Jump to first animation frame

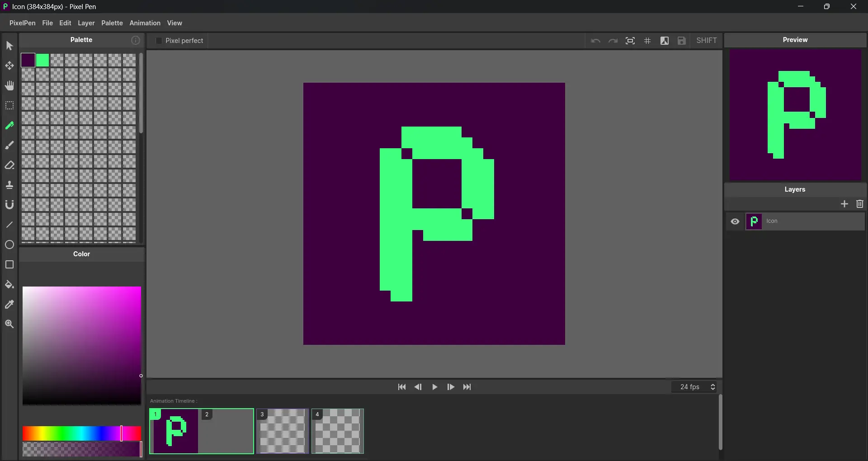click(402, 387)
